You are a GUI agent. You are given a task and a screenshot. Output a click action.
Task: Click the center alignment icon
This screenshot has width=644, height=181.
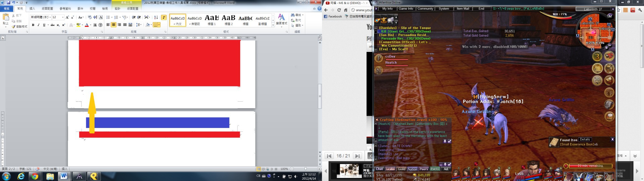[114, 25]
